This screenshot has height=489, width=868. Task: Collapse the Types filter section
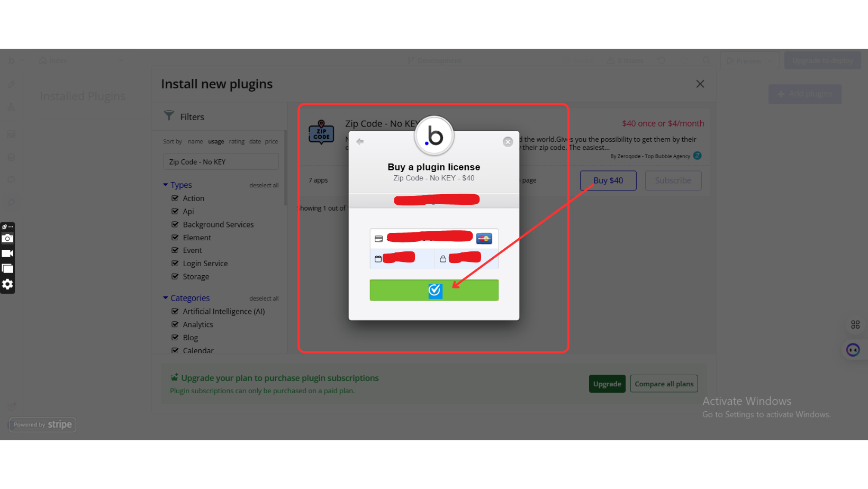pyautogui.click(x=166, y=185)
